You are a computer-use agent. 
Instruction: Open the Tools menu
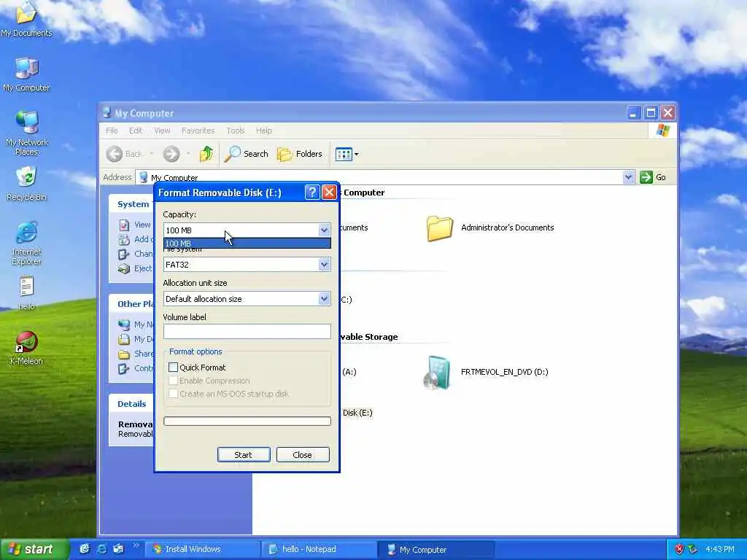tap(236, 131)
